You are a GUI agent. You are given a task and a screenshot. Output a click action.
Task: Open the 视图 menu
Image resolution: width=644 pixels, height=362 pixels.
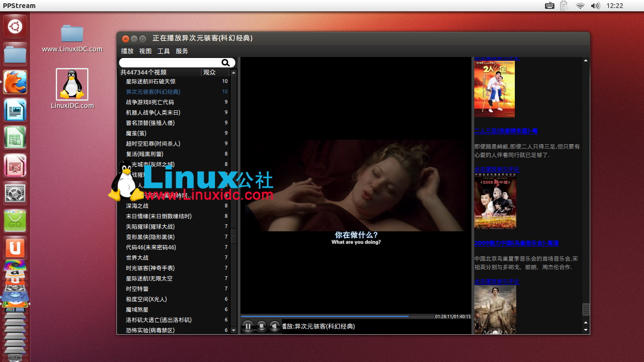click(145, 51)
